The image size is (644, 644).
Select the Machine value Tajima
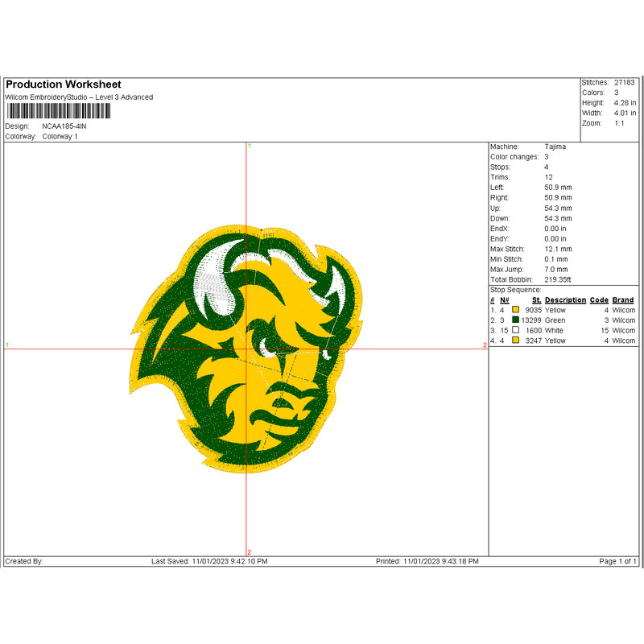[x=555, y=147]
